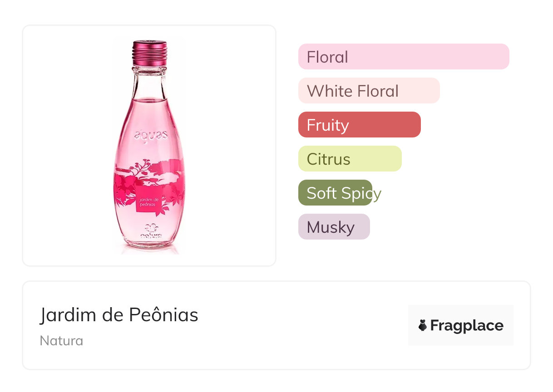Select the White Floral accord bar
Screen dimensions: 553x392
click(x=369, y=91)
